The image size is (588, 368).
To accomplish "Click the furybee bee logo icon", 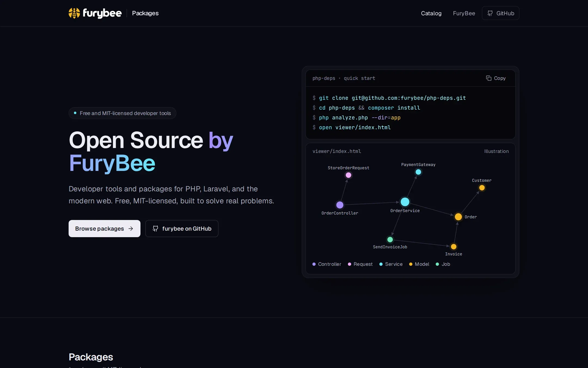I will (74, 13).
